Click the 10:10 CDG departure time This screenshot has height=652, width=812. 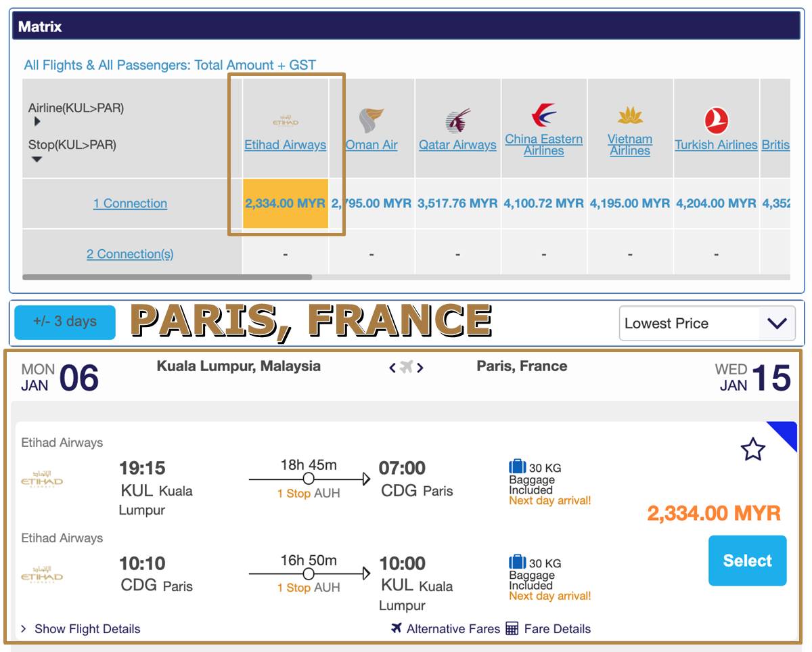[142, 563]
